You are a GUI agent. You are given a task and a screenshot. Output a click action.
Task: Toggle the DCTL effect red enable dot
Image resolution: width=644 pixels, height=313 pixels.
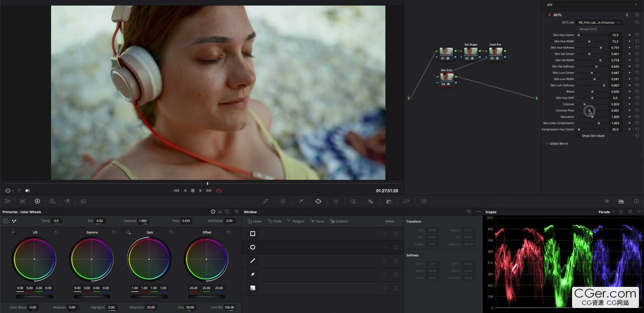(x=549, y=15)
